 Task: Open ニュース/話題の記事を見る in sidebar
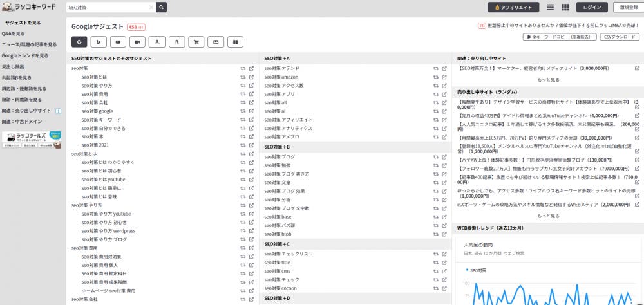point(29,44)
